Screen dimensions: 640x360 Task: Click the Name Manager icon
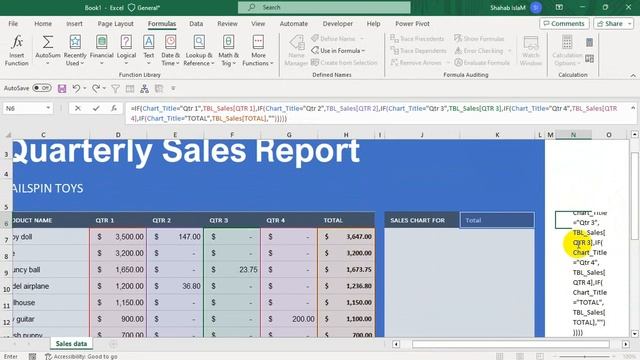296,43
